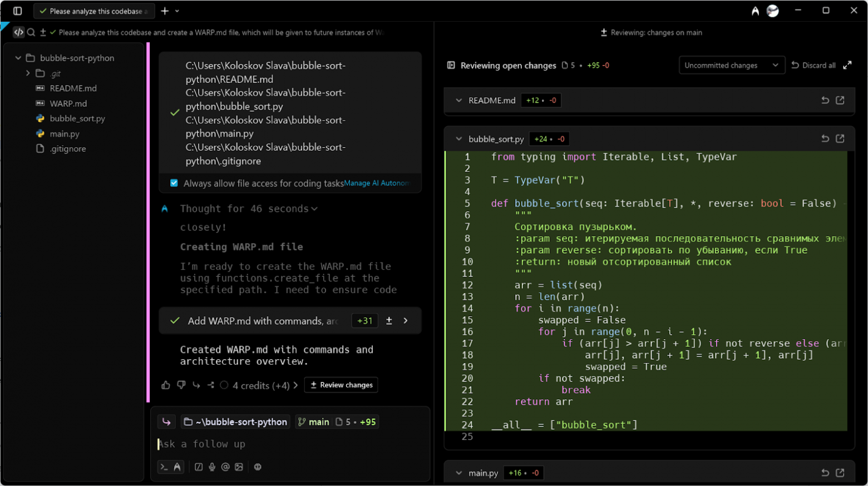
Task: Uncheck Always allow file access checkbox
Action: coord(174,183)
